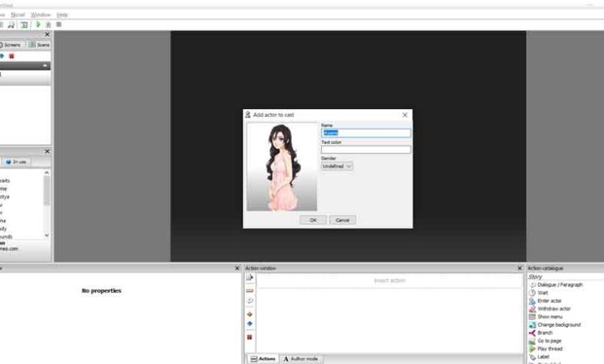Open the Window menu

[40, 15]
